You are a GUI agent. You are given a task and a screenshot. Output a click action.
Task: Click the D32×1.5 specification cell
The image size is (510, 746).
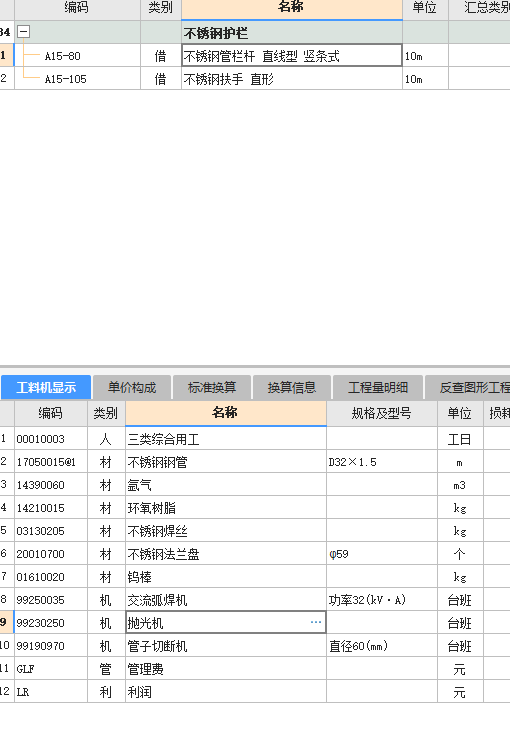coord(382,461)
